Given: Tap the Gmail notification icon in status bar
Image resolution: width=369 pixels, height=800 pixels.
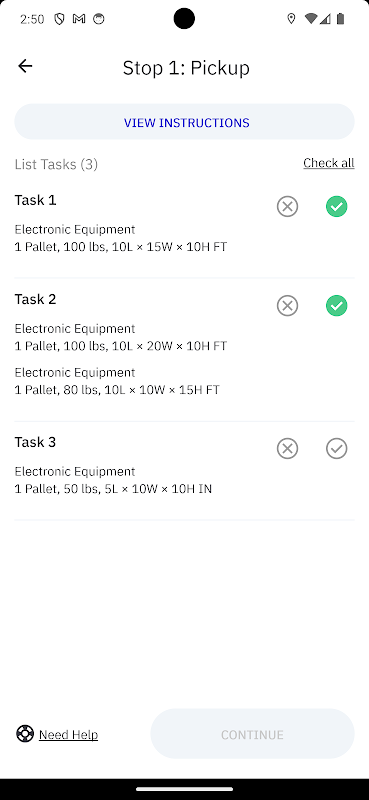Looking at the screenshot, I should pos(79,19).
